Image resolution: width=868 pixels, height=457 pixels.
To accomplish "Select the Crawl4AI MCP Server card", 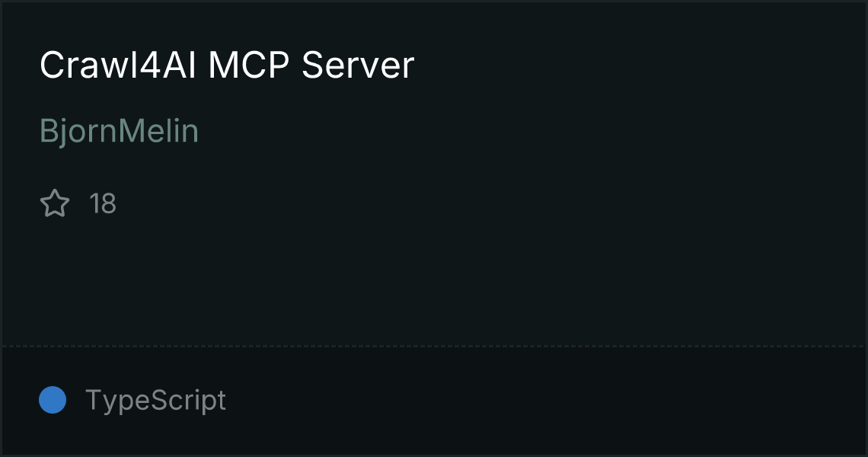I will pos(434,228).
